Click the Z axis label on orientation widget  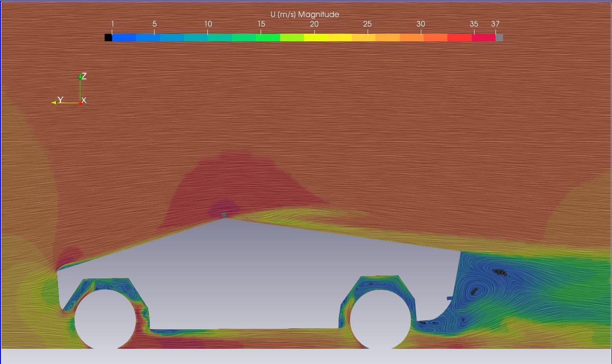click(84, 76)
